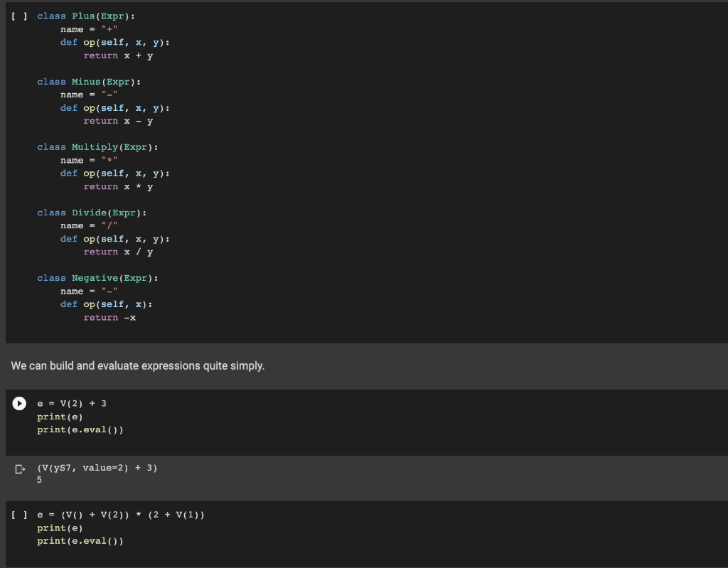This screenshot has height=568, width=728.
Task: Click the e = (V() + V(2)) * (2 + V(1)) line
Action: (x=121, y=514)
